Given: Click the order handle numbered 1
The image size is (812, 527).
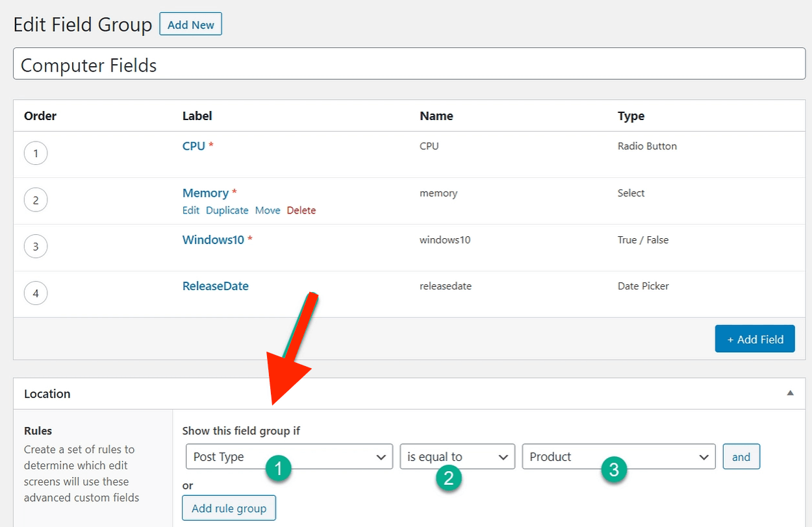Looking at the screenshot, I should pos(36,154).
